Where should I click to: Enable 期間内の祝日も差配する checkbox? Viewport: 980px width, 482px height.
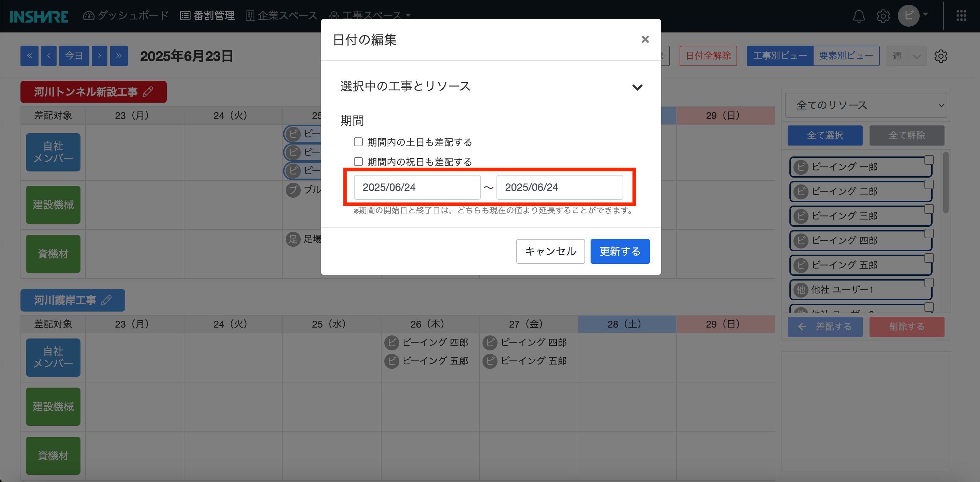(x=358, y=162)
